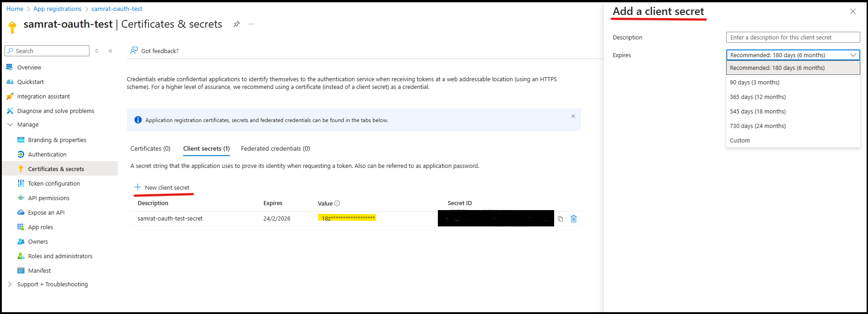Click the Roles and administrators icon
This screenshot has width=868, height=314.
coord(21,256)
